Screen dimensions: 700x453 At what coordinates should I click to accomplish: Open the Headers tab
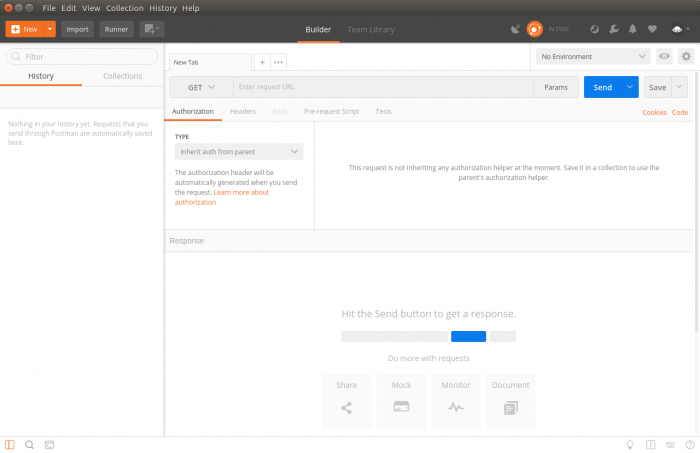(243, 111)
